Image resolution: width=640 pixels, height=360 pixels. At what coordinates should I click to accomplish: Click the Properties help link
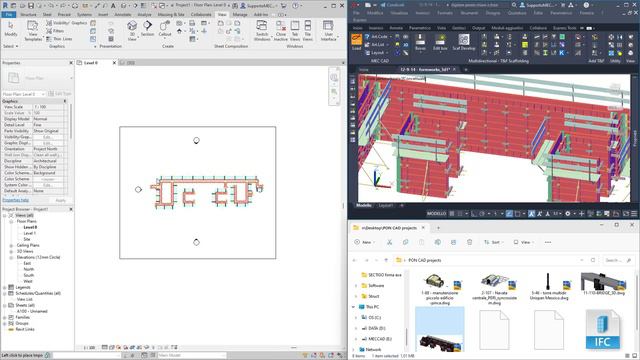coord(16,200)
